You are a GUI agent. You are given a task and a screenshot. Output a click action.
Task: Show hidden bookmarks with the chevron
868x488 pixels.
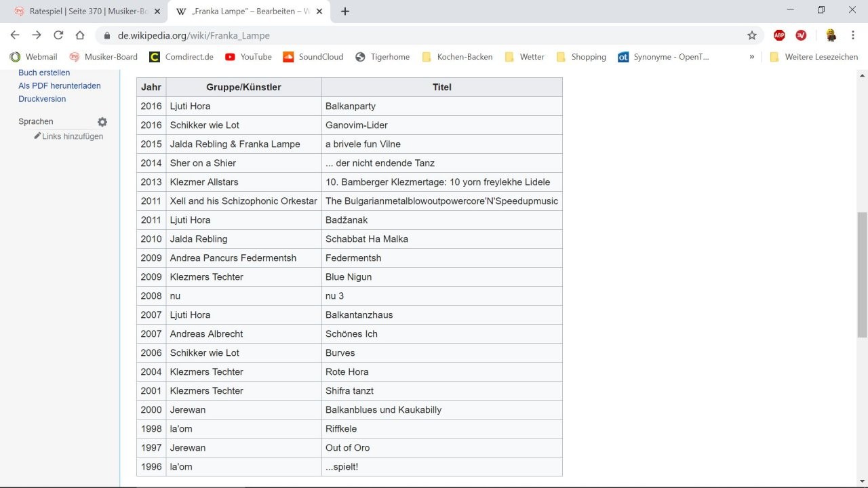pos(751,57)
